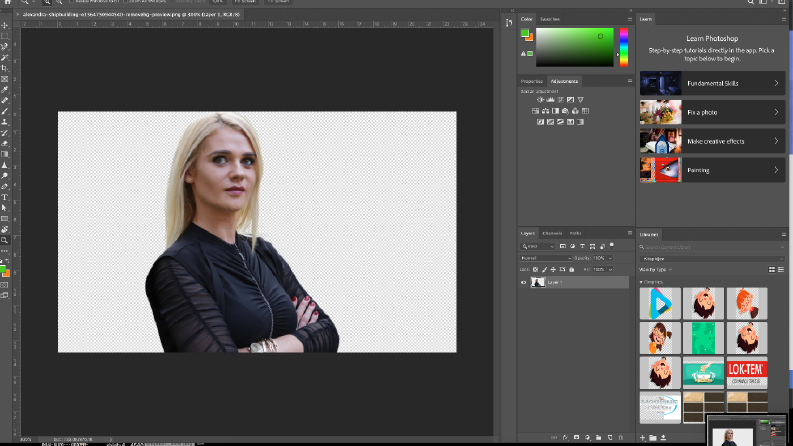Add an Invert adjustment
793x446 pixels.
tap(540, 122)
